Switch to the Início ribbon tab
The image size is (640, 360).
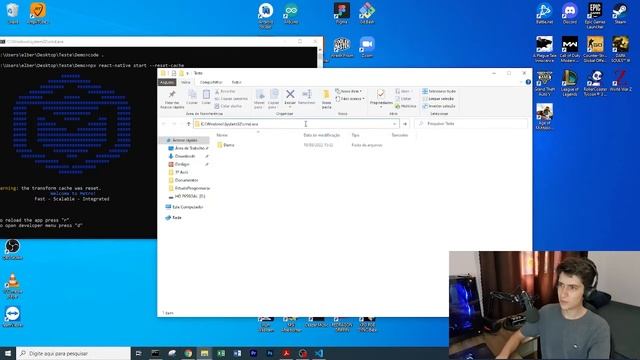click(x=186, y=82)
